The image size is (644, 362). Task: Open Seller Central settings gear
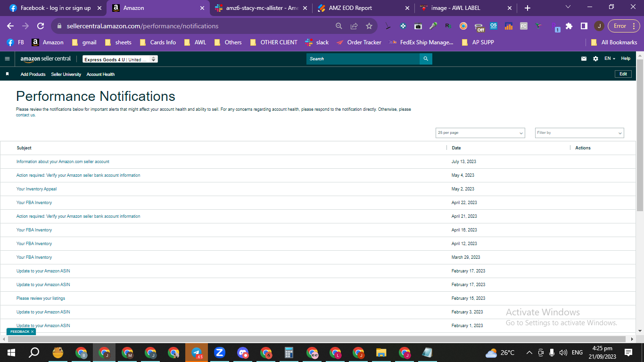coord(595,59)
